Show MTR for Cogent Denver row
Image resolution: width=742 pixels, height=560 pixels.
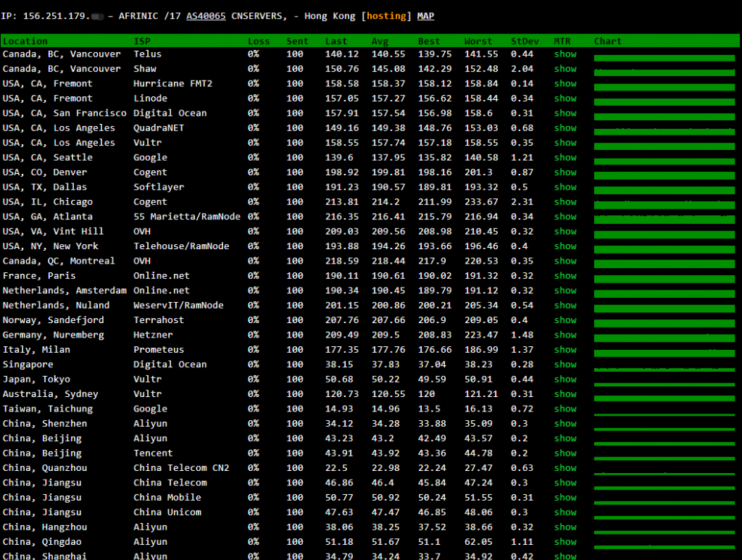(x=565, y=172)
